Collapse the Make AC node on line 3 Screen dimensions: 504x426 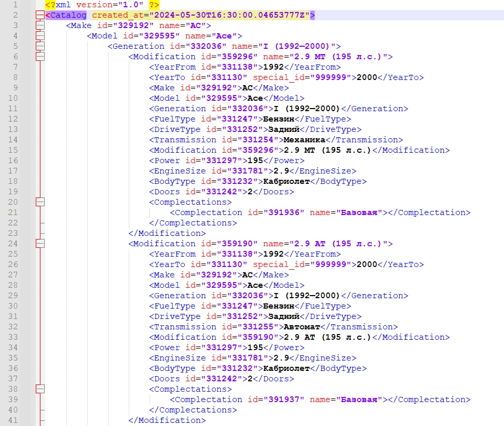tap(40, 25)
